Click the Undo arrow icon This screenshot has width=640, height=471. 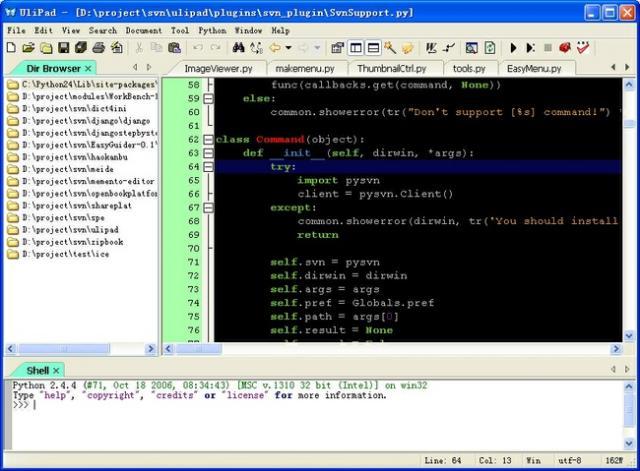point(198,47)
